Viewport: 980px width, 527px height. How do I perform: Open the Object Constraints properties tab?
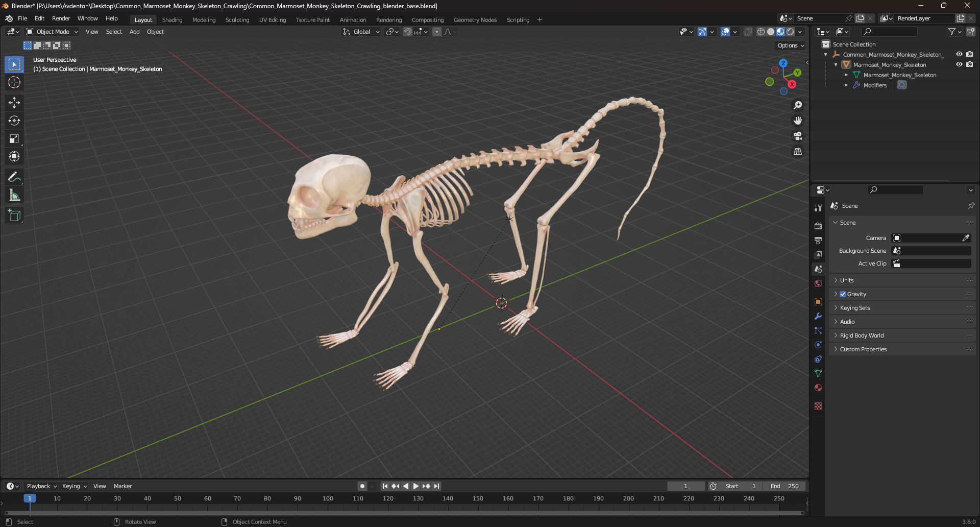tap(818, 359)
